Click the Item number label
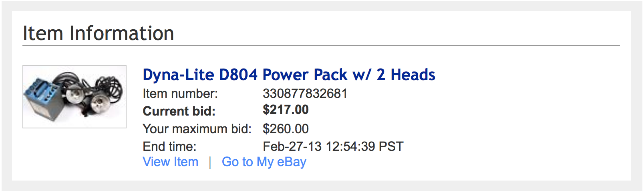Viewport: 644px width, 195px height. pos(180,94)
